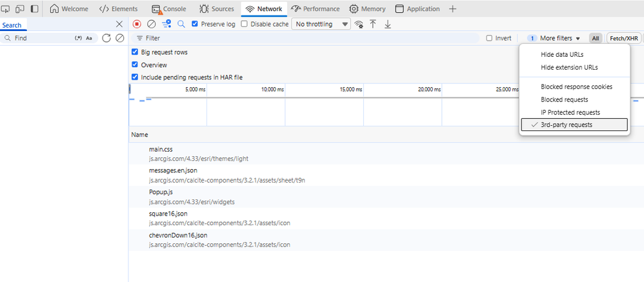Screen dimensions: 644x282
Task: Toggle device emulation mode
Action: pos(19,9)
